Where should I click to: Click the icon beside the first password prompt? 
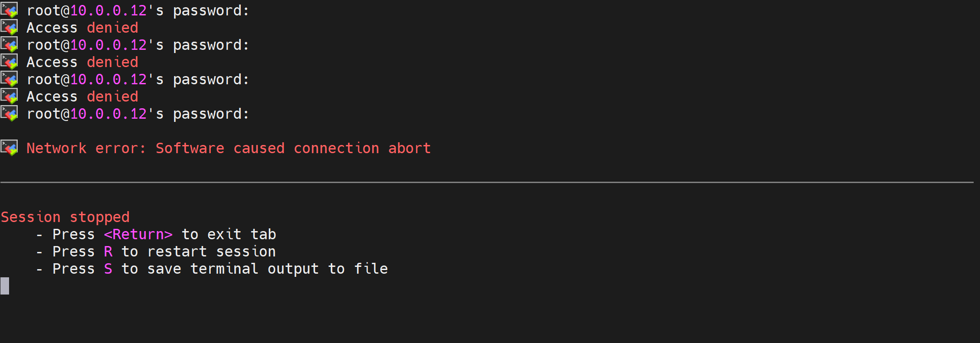(9, 10)
